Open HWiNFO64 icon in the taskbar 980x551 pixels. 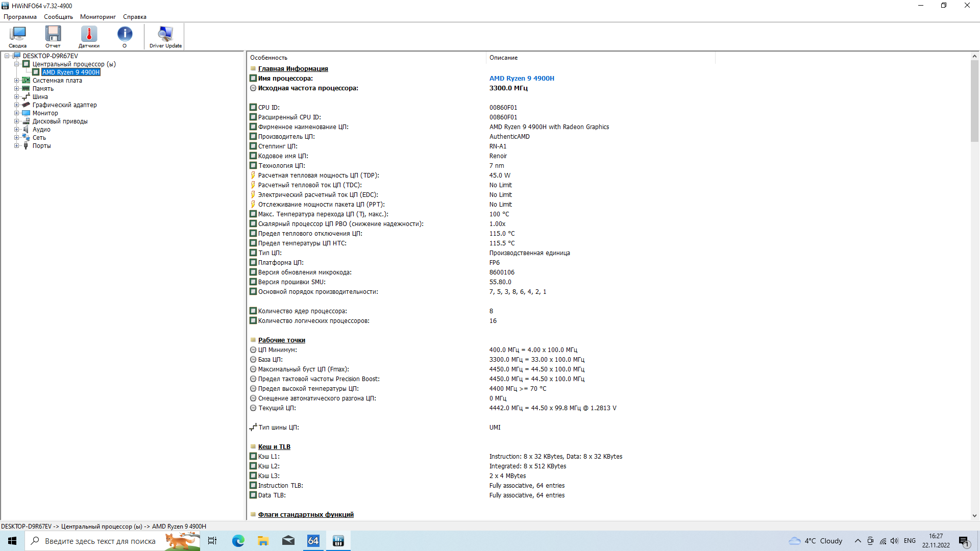coord(338,541)
